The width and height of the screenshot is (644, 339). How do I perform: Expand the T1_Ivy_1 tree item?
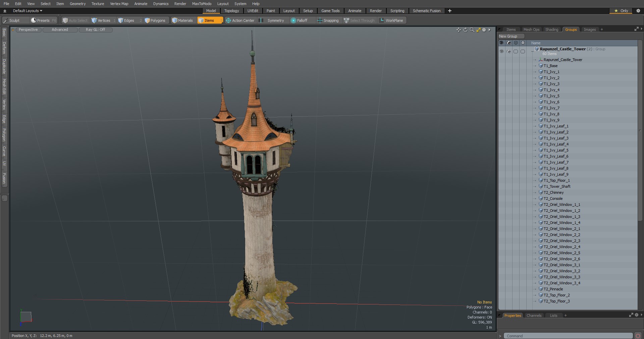535,72
